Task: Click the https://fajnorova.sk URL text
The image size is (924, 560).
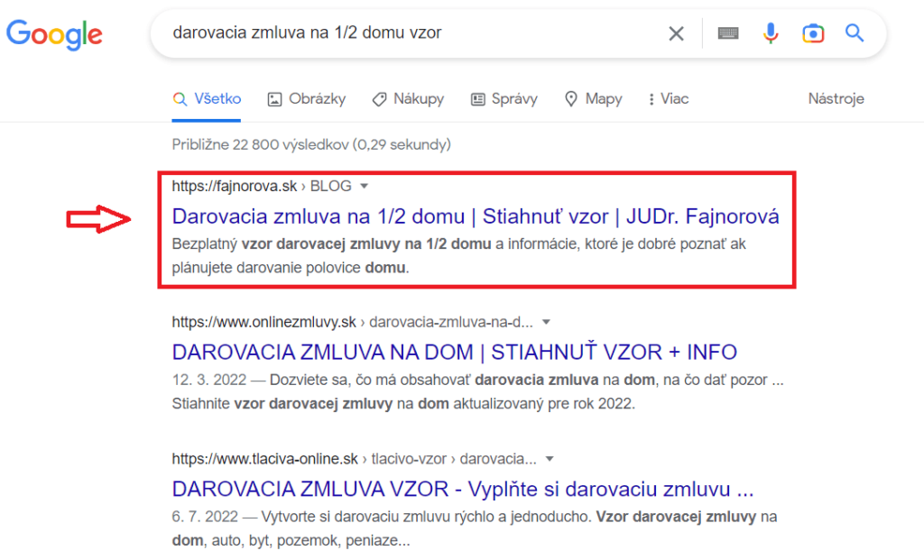Action: click(x=235, y=186)
